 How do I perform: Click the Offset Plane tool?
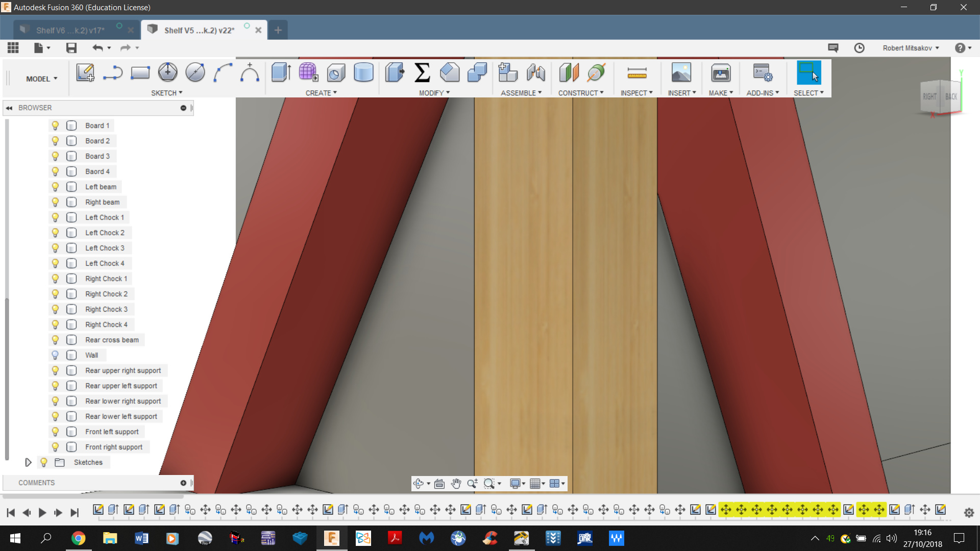tap(569, 72)
